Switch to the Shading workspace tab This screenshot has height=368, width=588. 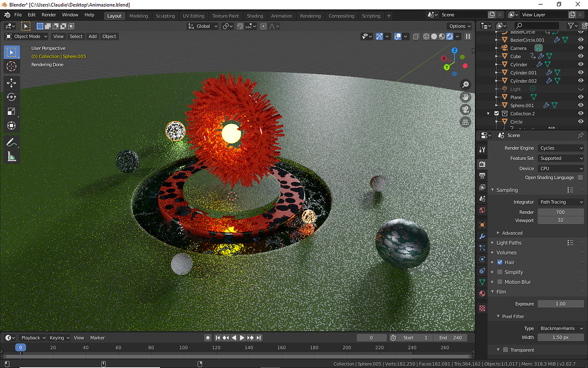pos(255,16)
